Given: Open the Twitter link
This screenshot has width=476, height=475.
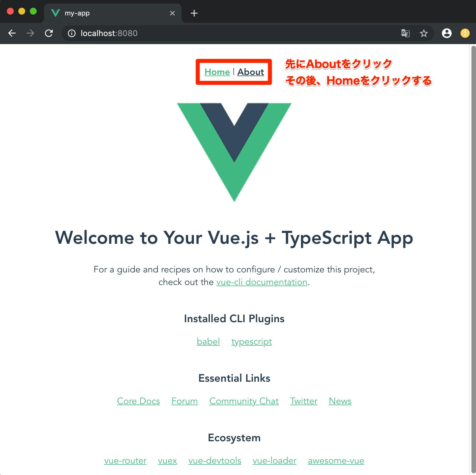Looking at the screenshot, I should point(304,401).
